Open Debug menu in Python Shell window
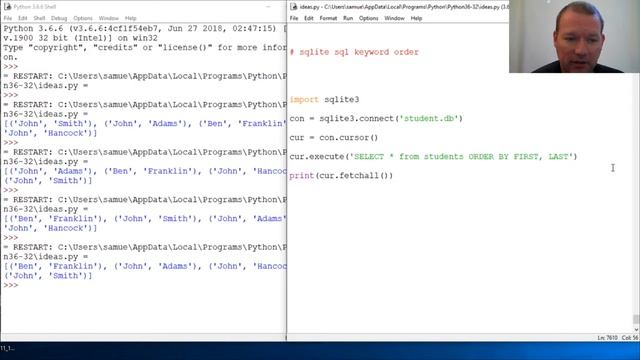Viewport: 640px width, 360px height. (59, 18)
